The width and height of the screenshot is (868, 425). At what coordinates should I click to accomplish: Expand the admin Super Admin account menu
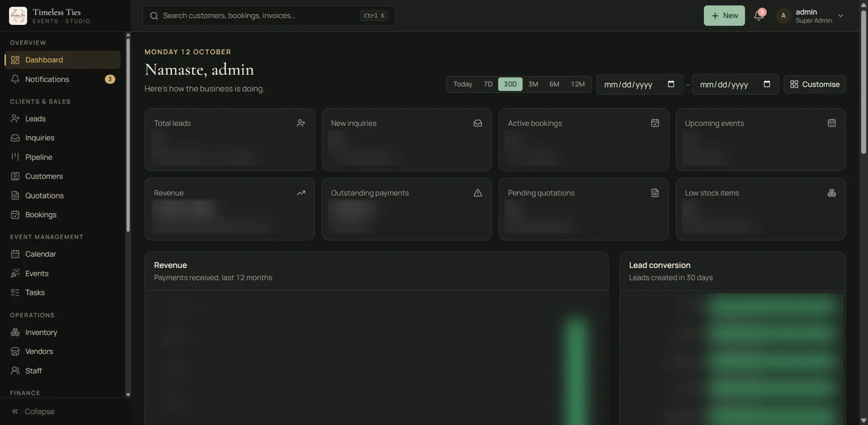(810, 16)
